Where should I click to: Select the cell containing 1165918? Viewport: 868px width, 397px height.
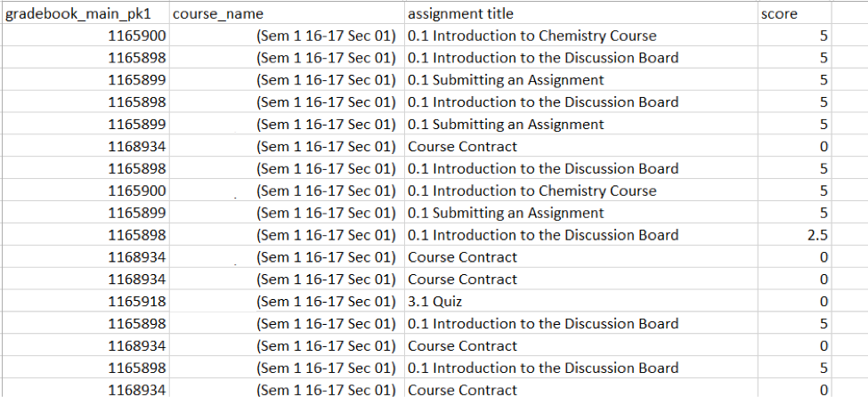137,302
